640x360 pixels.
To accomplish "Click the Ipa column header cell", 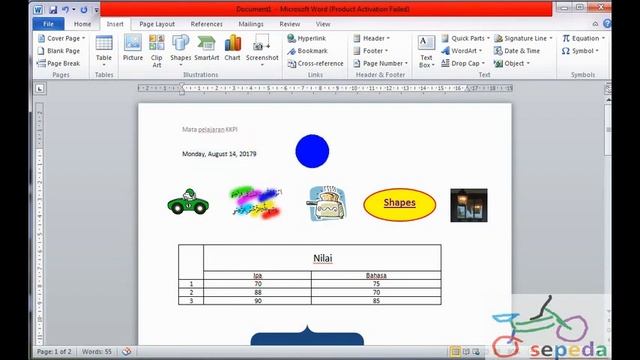I will tap(258, 276).
